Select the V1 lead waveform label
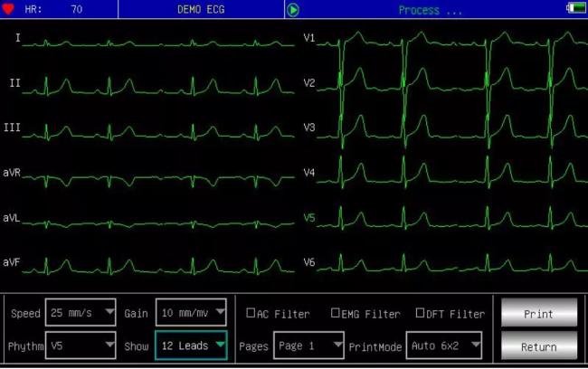Image resolution: width=588 pixels, height=369 pixels. click(309, 38)
